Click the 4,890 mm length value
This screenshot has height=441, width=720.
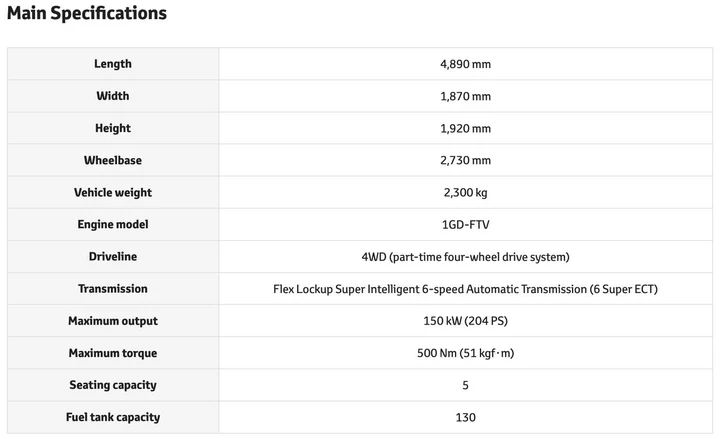pyautogui.click(x=465, y=64)
